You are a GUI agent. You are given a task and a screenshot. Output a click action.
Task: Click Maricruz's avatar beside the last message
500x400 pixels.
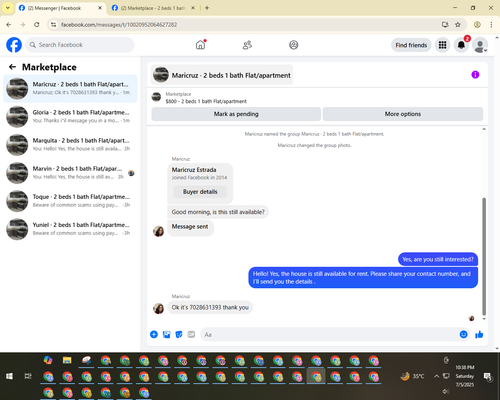coord(158,308)
